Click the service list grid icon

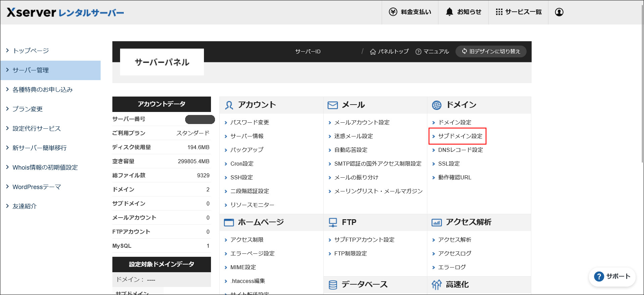(x=499, y=12)
